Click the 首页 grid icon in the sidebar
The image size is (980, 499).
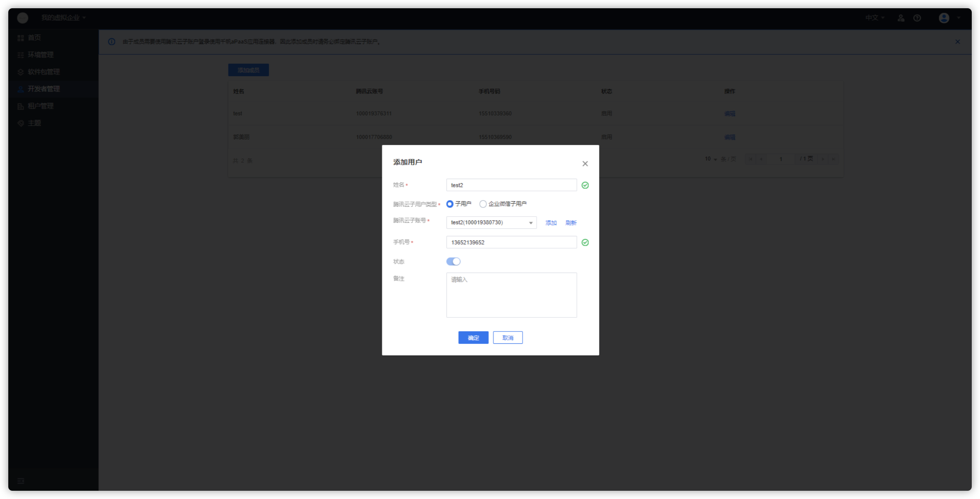pyautogui.click(x=21, y=38)
